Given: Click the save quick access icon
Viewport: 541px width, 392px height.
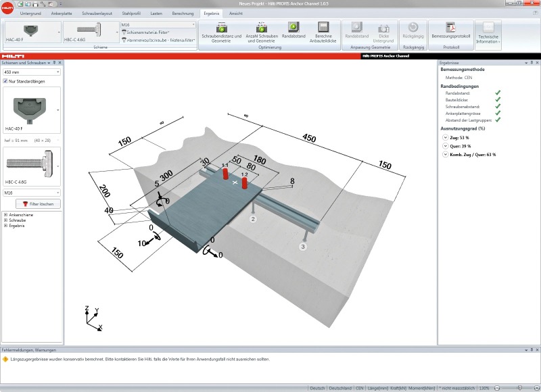Looking at the screenshot, I should (35, 4).
